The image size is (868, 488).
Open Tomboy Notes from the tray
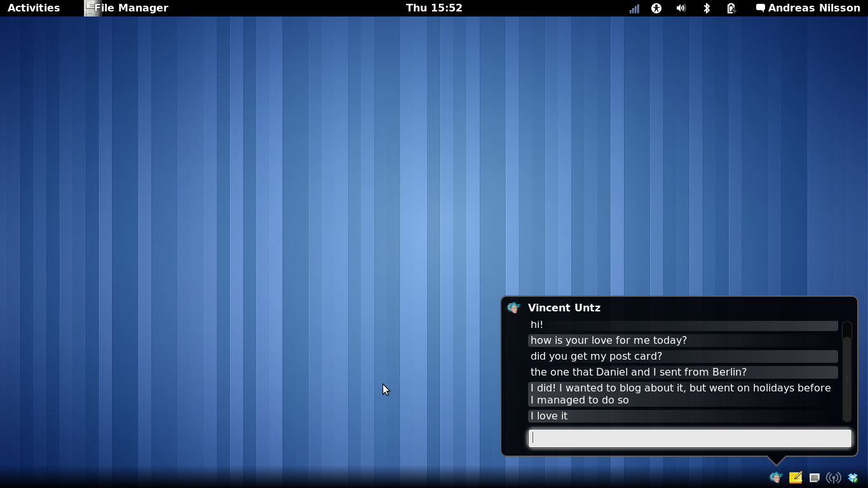[795, 477]
